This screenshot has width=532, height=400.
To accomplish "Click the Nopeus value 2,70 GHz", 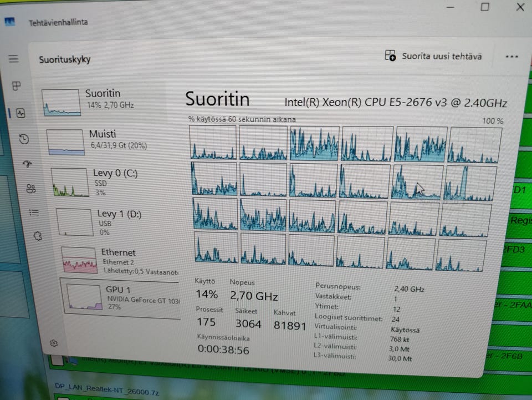I will [254, 296].
